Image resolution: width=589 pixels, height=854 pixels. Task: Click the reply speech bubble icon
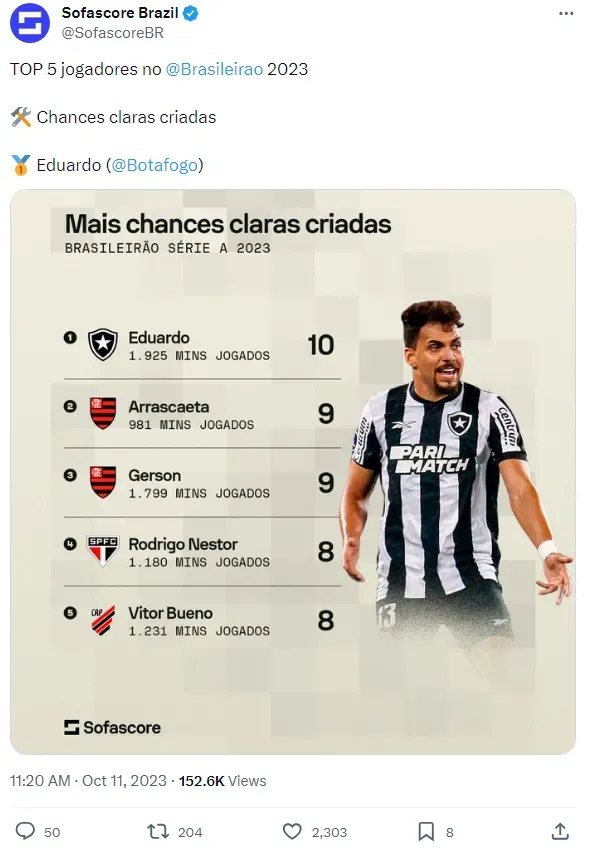click(x=25, y=831)
